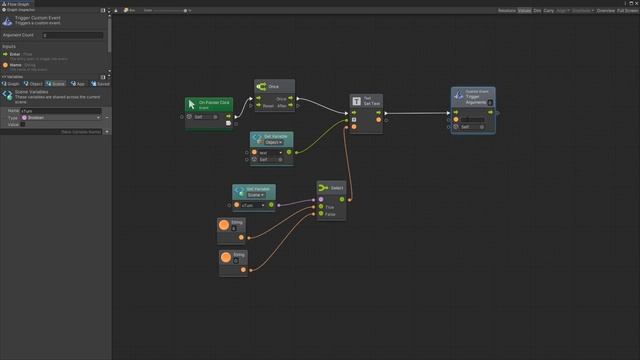This screenshot has height=360, width=640.
Task: Switch to the Scene variables tab
Action: (x=56, y=84)
